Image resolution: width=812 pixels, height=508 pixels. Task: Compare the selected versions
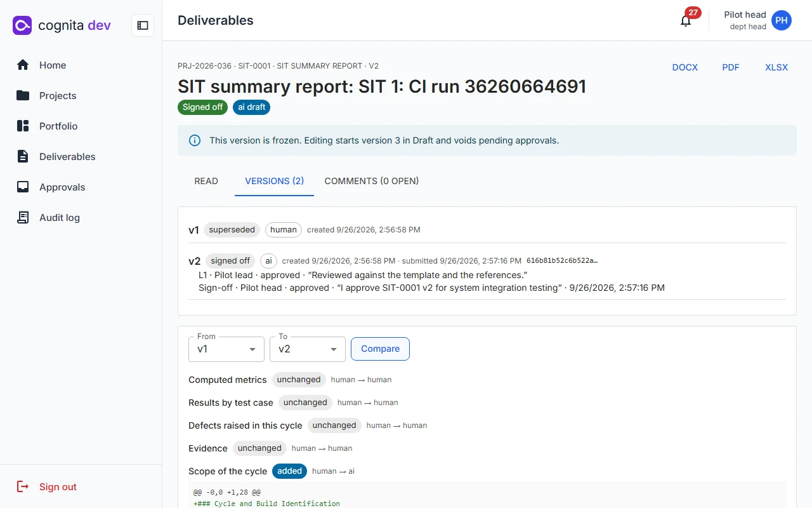tap(380, 349)
